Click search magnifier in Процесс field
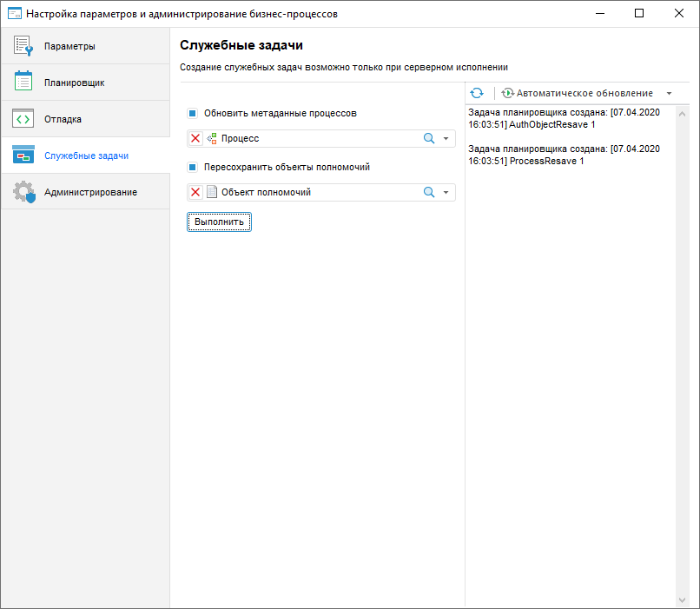700x609 pixels. (428, 138)
